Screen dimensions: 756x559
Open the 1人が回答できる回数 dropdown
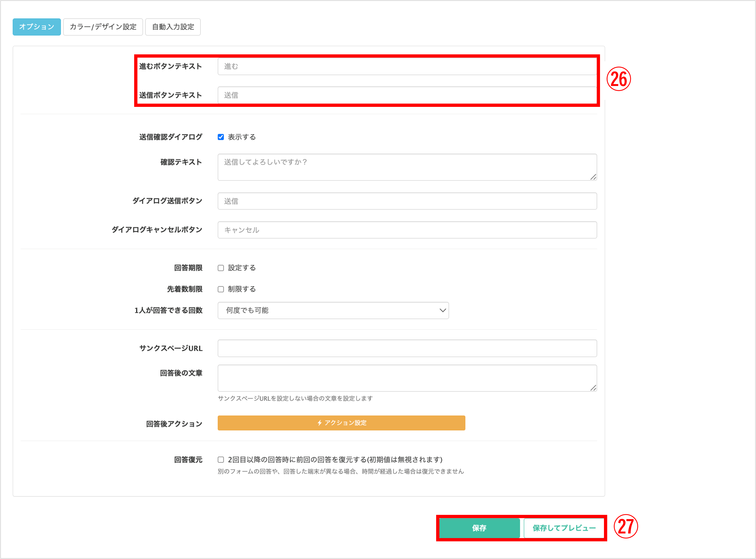pyautogui.click(x=333, y=310)
